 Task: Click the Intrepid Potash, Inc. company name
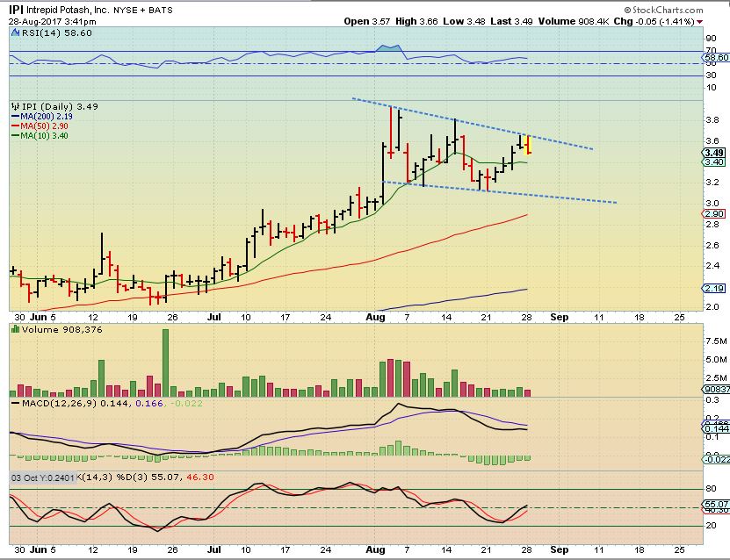(68, 10)
